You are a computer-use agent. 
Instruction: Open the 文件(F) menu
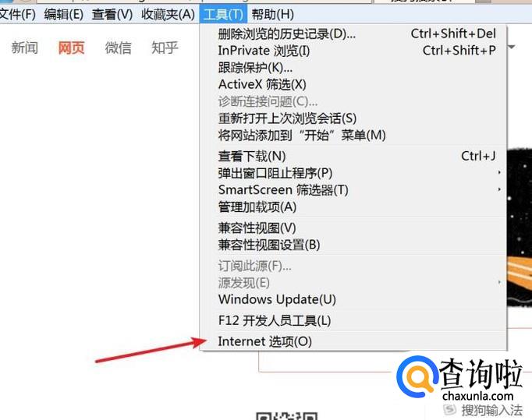point(17,14)
